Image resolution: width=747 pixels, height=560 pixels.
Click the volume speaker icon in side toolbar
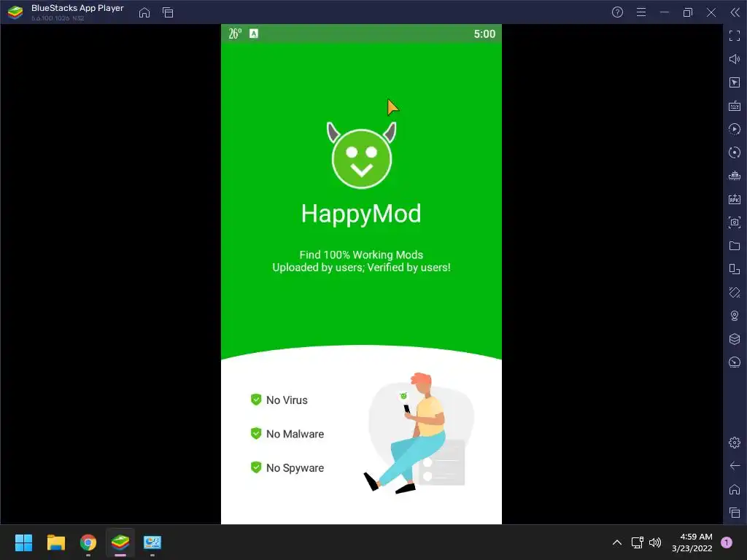[x=735, y=59]
